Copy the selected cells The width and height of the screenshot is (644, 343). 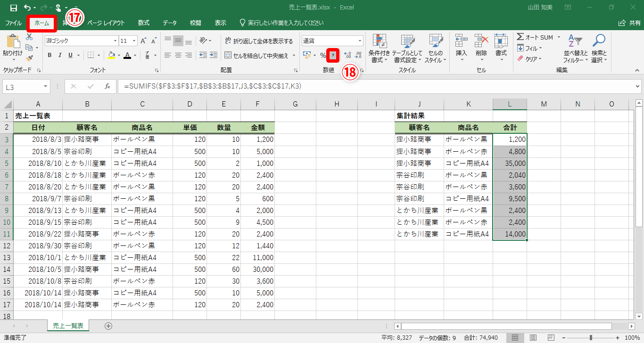click(x=29, y=48)
